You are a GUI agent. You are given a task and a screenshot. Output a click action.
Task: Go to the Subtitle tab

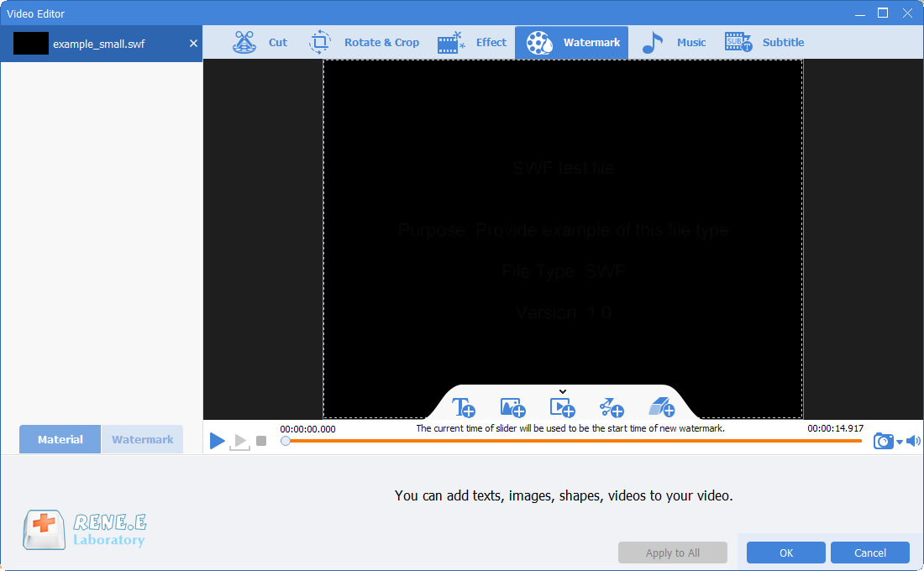[764, 43]
